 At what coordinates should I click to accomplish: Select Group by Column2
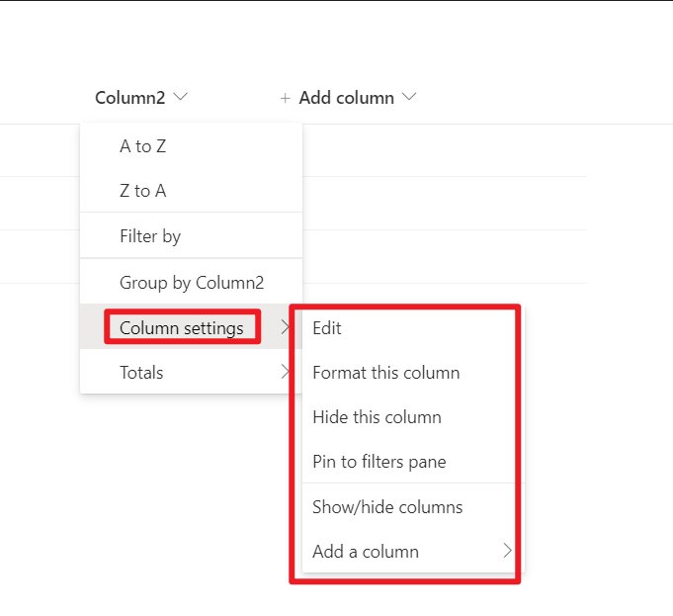tap(192, 282)
